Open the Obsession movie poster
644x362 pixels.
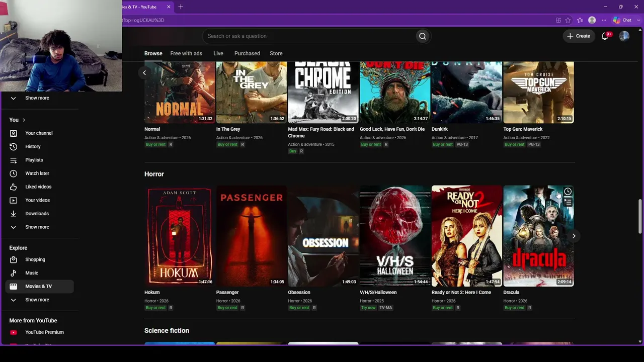click(x=323, y=236)
